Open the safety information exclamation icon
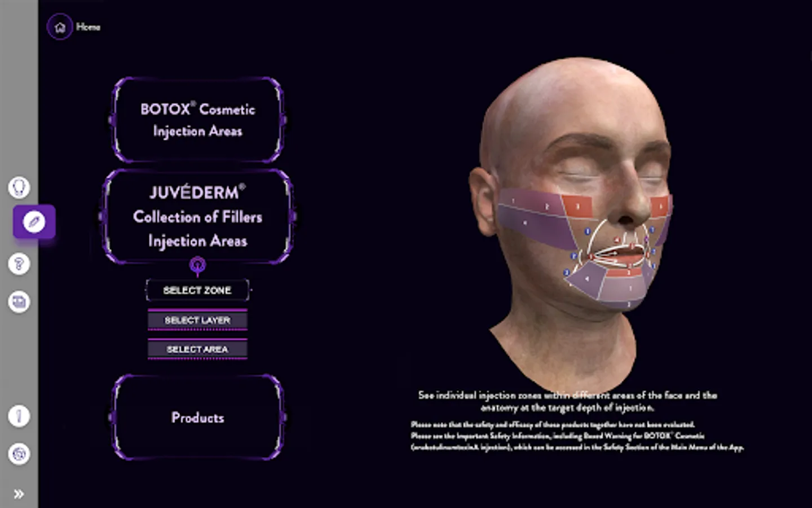Viewport: 812px width, 508px height. 19,417
